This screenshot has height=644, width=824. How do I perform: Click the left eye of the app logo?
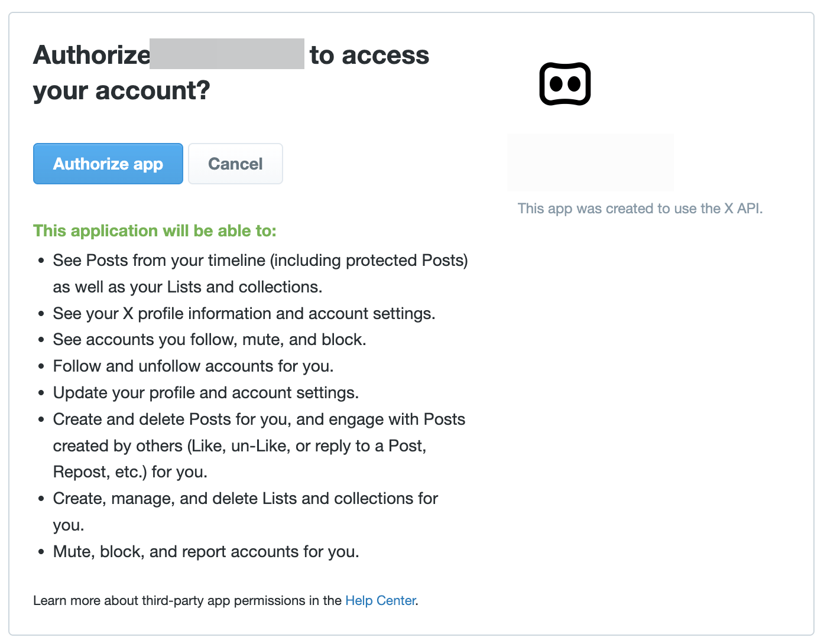pyautogui.click(x=556, y=84)
